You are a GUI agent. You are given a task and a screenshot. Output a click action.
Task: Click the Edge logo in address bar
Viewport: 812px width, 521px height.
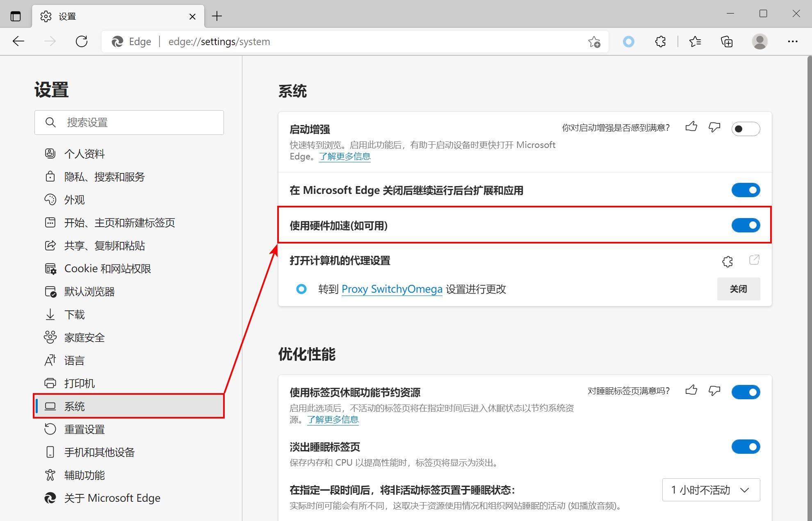117,42
